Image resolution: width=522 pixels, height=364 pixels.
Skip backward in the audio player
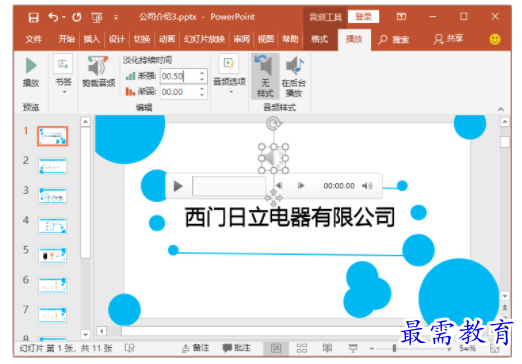point(279,185)
